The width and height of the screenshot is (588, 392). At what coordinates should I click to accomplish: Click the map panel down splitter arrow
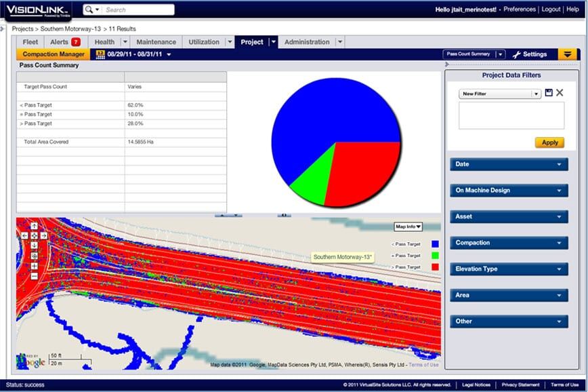(236, 215)
